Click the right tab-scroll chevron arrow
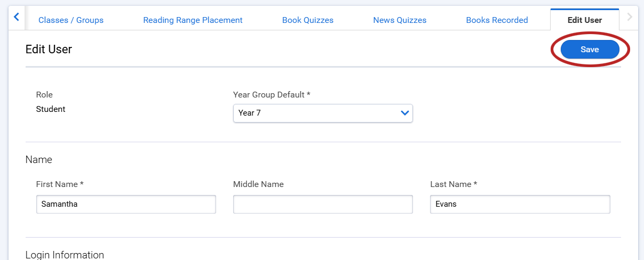Viewport: 644px width, 260px height. [630, 17]
